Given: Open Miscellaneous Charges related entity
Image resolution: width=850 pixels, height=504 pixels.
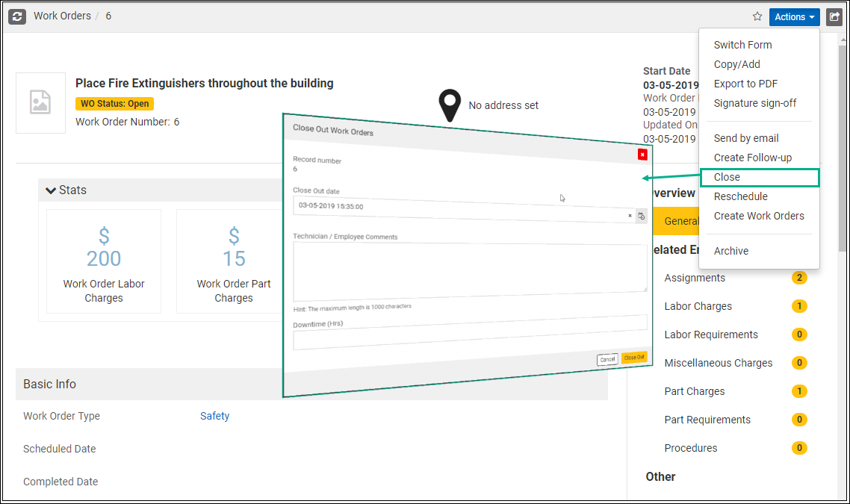Looking at the screenshot, I should point(719,363).
